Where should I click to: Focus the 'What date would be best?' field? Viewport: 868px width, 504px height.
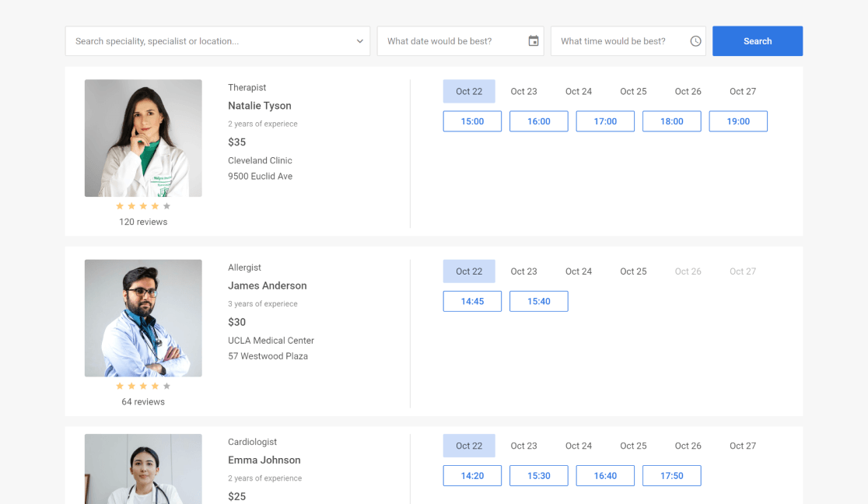click(x=460, y=41)
